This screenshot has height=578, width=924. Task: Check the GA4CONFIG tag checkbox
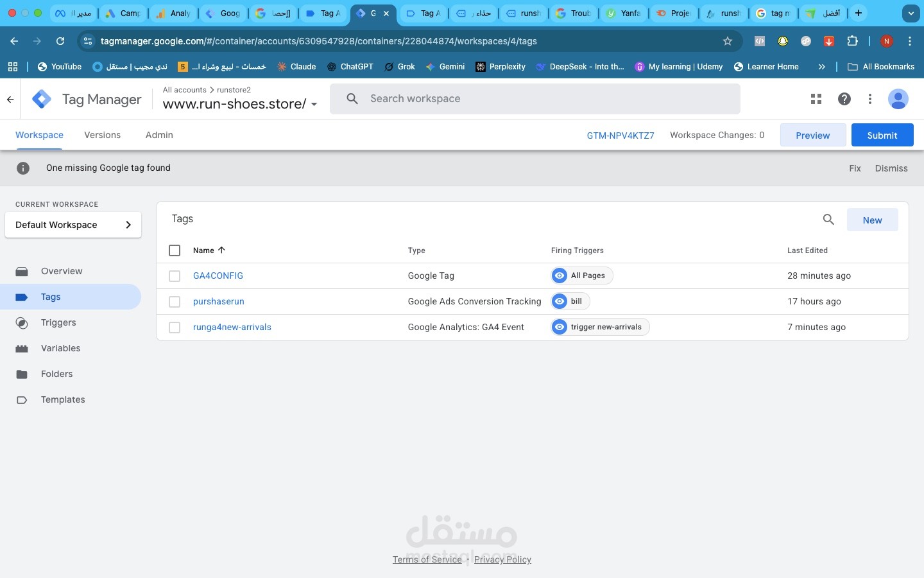[x=175, y=276]
